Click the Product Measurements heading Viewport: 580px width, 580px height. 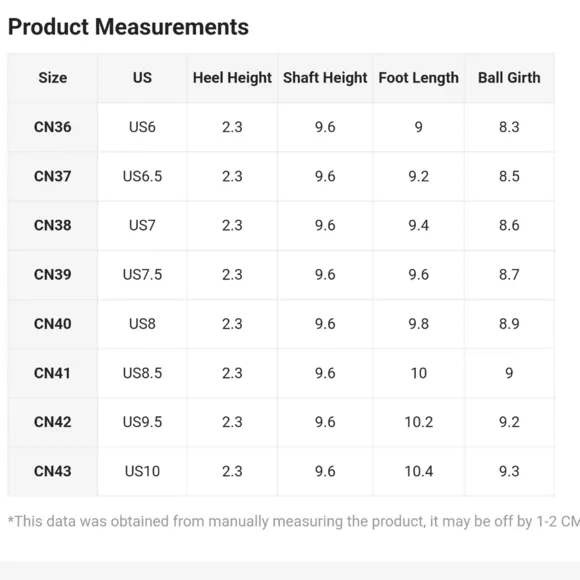point(128,27)
